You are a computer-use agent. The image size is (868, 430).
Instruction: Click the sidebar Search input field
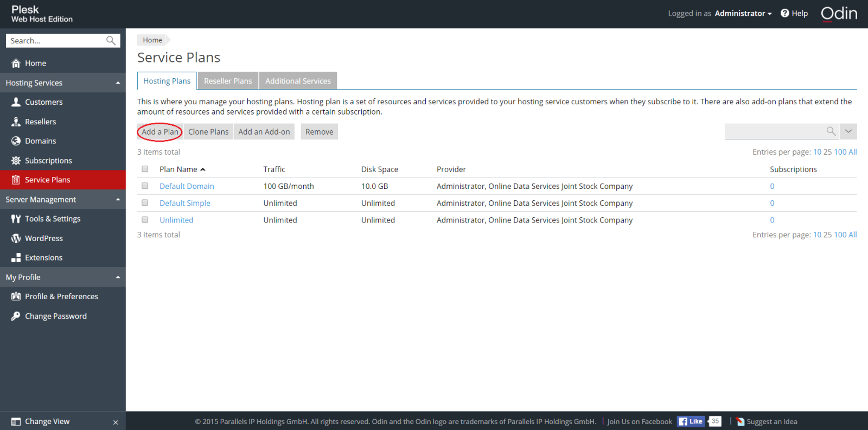click(x=56, y=41)
